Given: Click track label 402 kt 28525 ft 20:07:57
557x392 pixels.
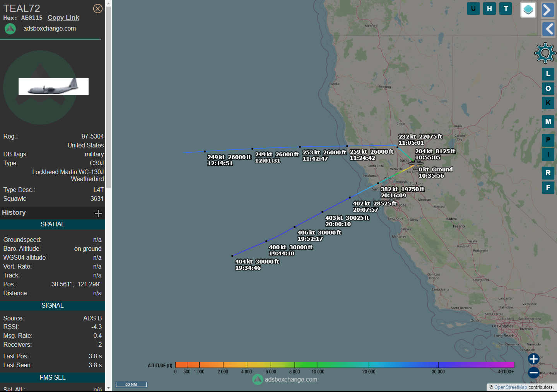Looking at the screenshot, I should [374, 207].
